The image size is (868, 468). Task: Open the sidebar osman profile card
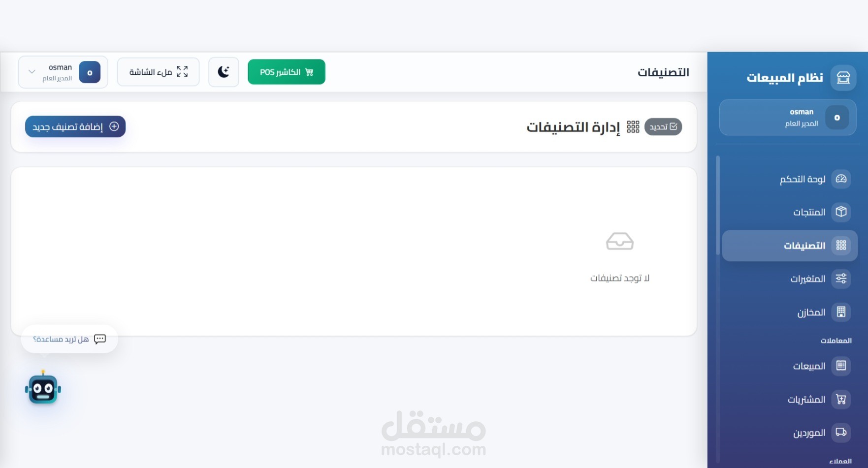(x=788, y=117)
